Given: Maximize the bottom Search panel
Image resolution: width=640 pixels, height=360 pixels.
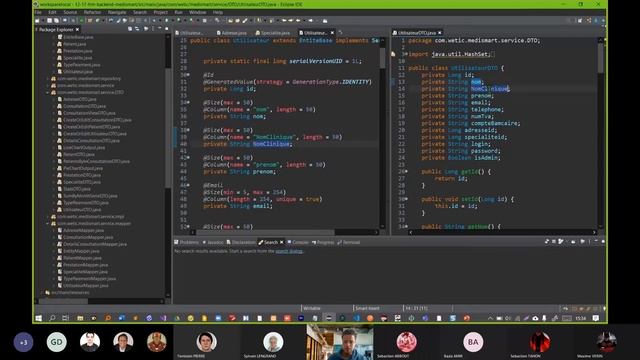Looking at the screenshot, I should tap(603, 242).
